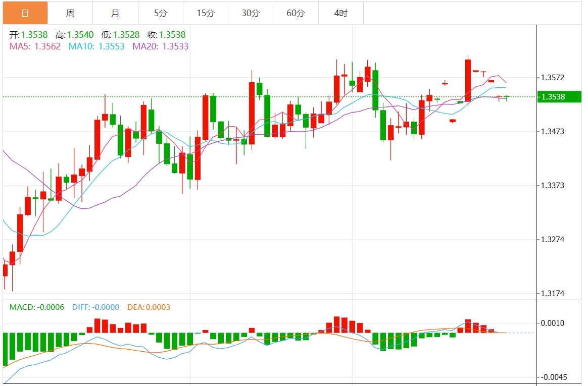Click the 低: 1.3528 low price value

click(x=120, y=35)
